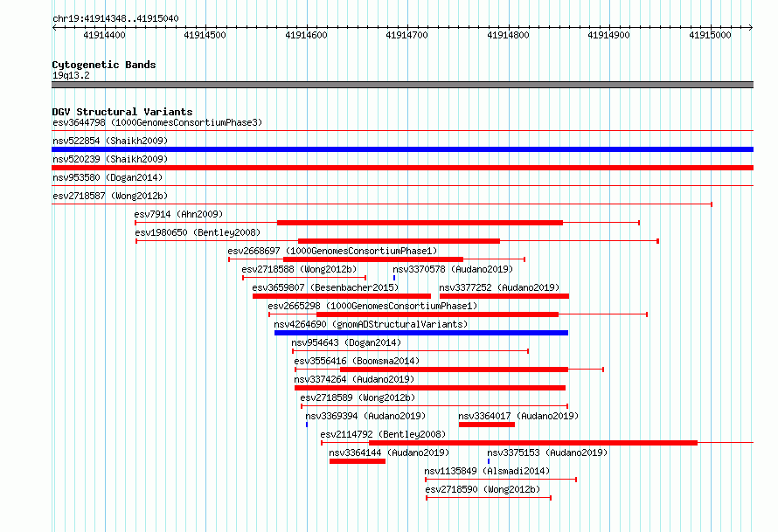Open the esv7914 (Ahn2009) variant label
Screen dimensions: 778x532
(x=178, y=214)
